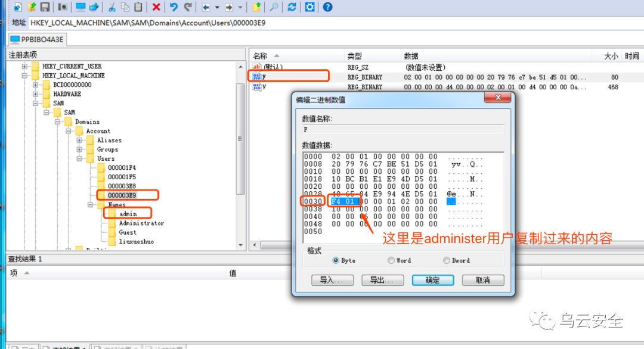Sort by the 名称 column header
Image resolution: width=644 pixels, height=349 pixels.
click(x=260, y=56)
